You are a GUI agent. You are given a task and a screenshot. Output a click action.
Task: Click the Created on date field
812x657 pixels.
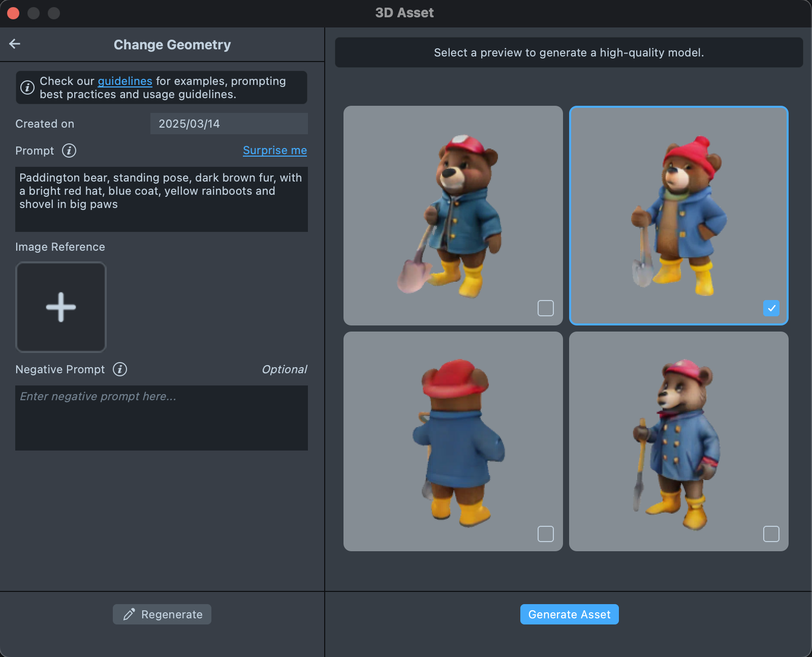tap(229, 124)
